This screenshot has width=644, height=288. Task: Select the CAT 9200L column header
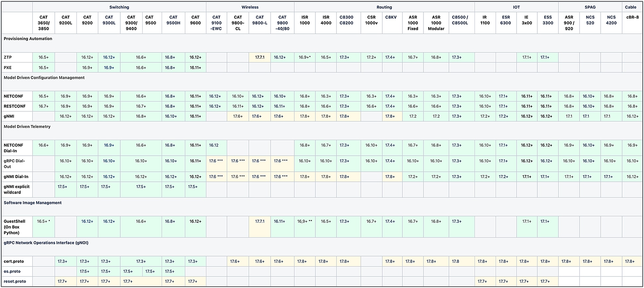[66, 23]
